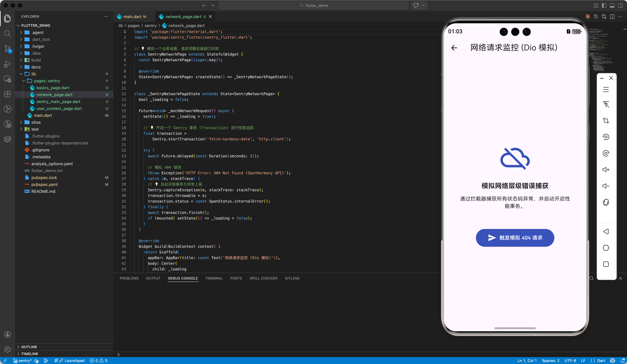Viewport: 627px width, 364px height.
Task: Toggle the primary side bar layout button
Action: pyautogui.click(x=604, y=5)
